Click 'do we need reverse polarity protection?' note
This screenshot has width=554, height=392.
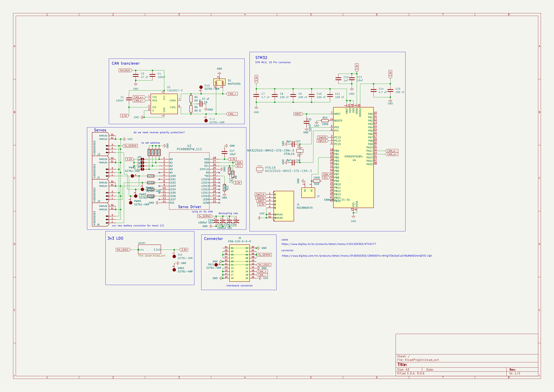[159, 133]
